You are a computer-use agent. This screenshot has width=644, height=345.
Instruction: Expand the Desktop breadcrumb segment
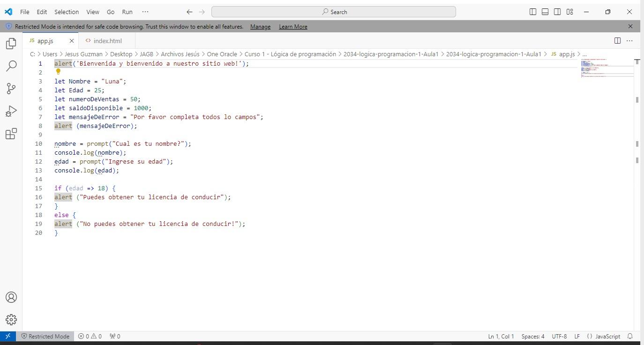(x=121, y=54)
